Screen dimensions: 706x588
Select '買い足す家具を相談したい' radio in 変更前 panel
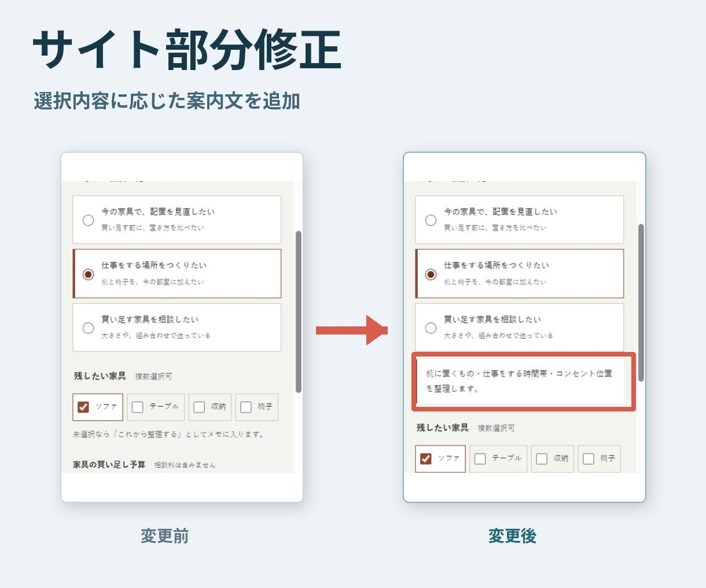pyautogui.click(x=88, y=328)
